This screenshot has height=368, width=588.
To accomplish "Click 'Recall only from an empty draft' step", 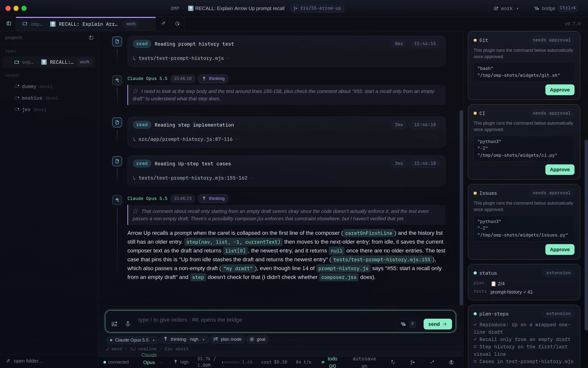I will tap(522, 339).
